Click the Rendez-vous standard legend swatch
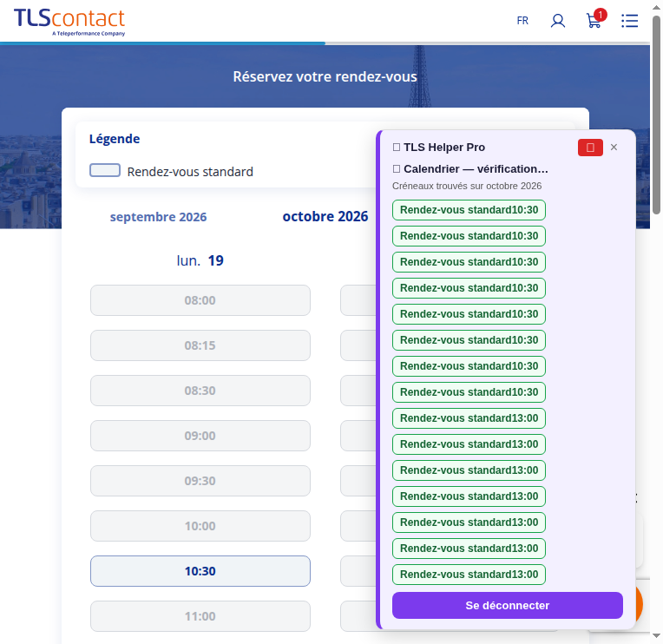This screenshot has width=663, height=644. coord(105,170)
